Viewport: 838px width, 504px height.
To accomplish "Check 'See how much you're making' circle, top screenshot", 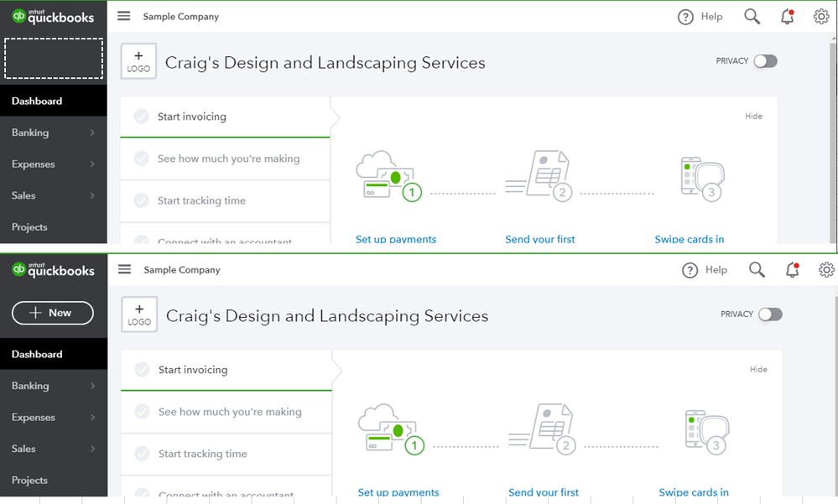I will (x=141, y=158).
